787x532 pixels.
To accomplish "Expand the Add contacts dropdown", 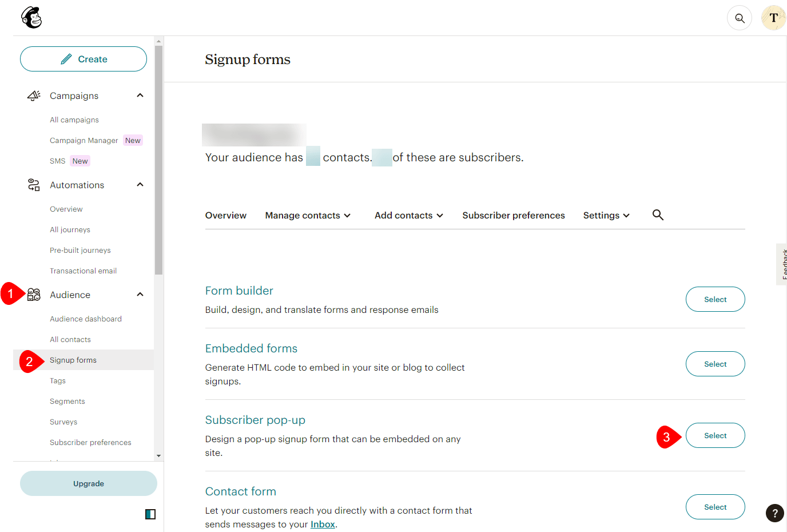I will point(408,216).
